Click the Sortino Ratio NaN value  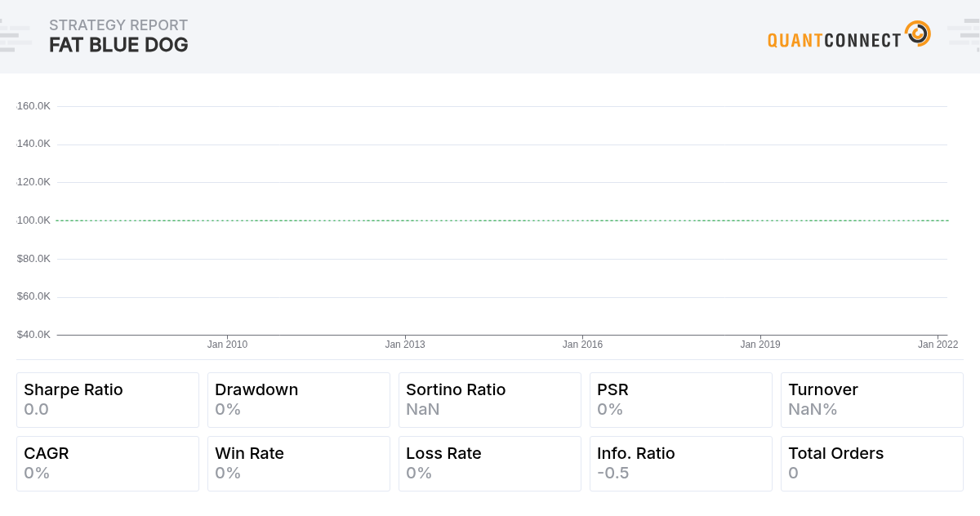[423, 410]
